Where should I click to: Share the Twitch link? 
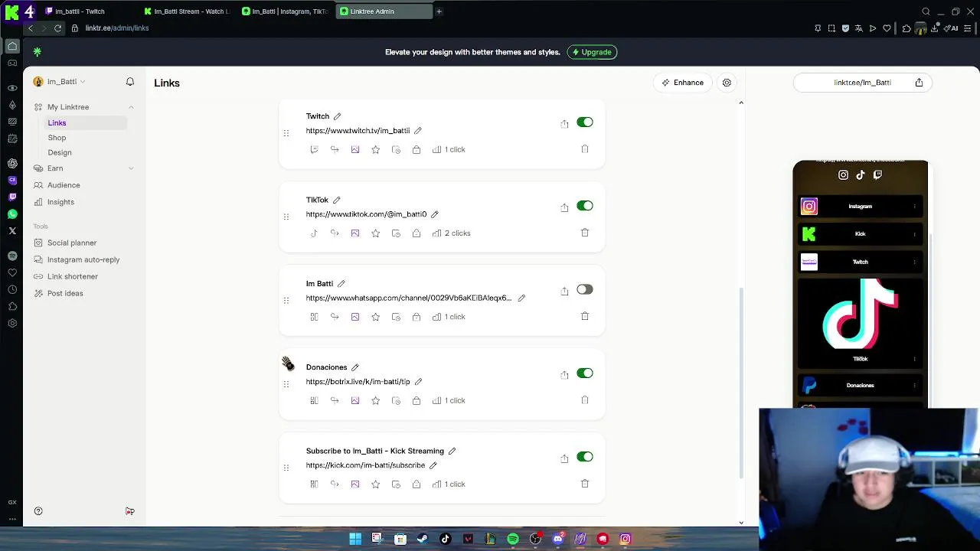coord(564,123)
